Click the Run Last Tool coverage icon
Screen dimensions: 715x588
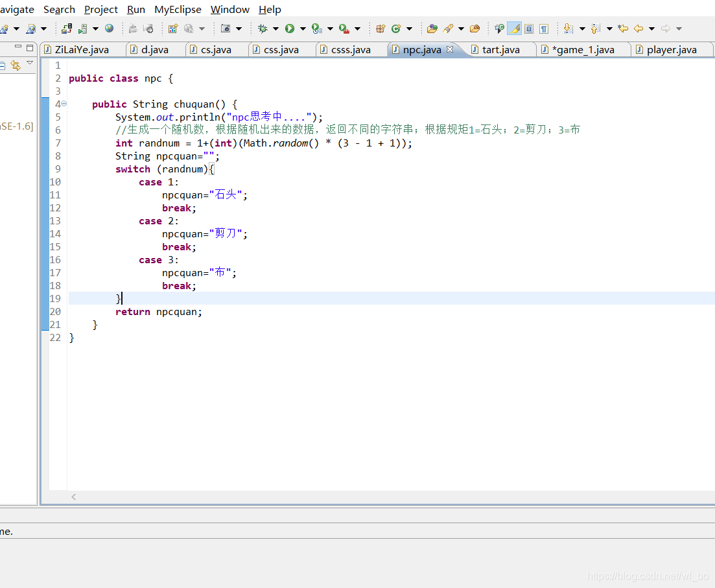[x=317, y=29]
